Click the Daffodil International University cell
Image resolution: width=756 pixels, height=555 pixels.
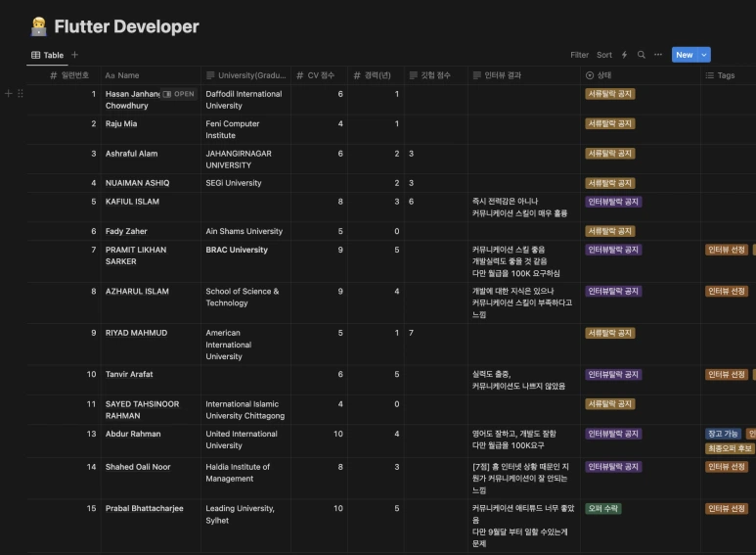click(x=244, y=100)
